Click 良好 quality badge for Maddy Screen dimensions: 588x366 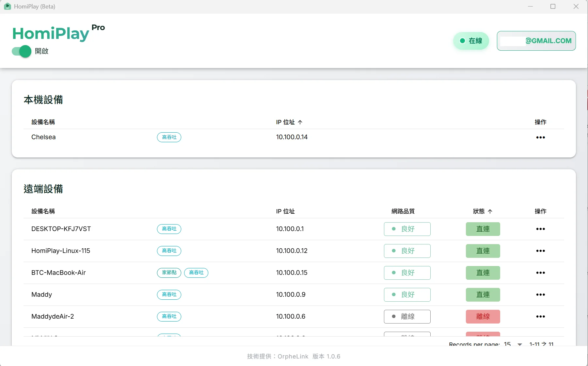click(407, 295)
